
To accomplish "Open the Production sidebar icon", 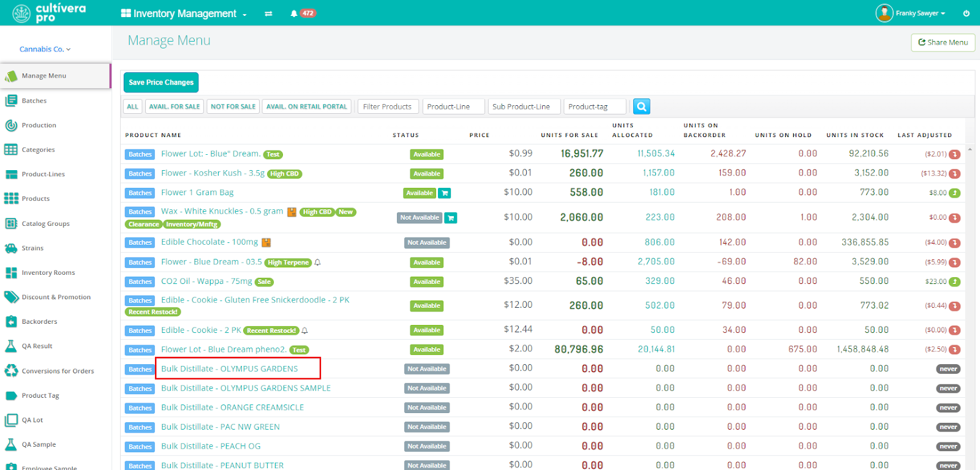I will click(10, 125).
